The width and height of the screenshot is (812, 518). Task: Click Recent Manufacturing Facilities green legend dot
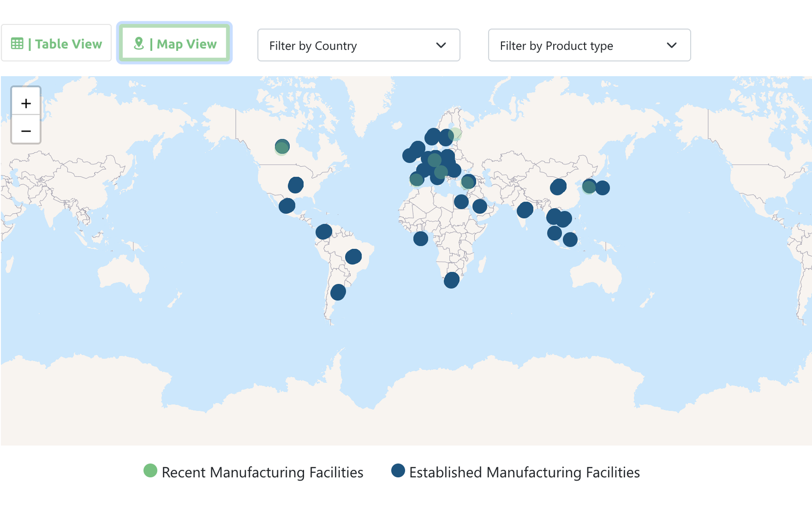pos(150,471)
